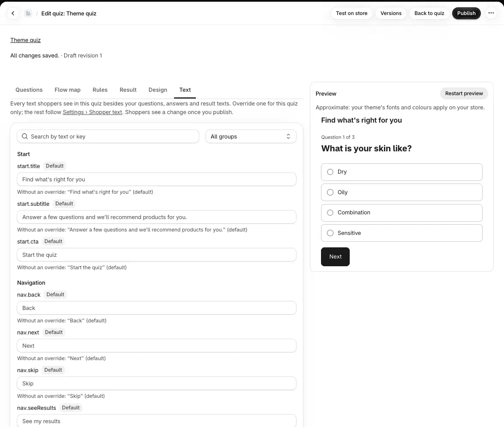This screenshot has width=504, height=427.
Task: Click the 'Edit quiz: Theme quiz' breadcrumb title
Action: (69, 14)
